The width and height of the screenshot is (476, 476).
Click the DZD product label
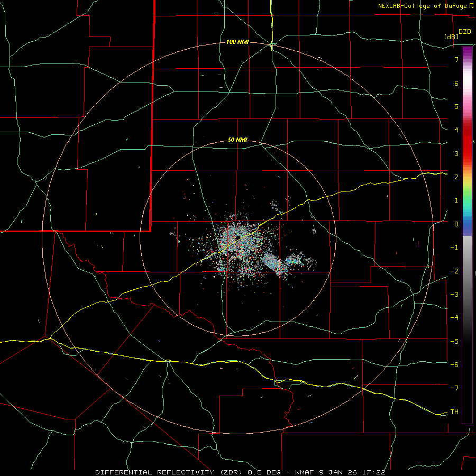click(x=465, y=32)
